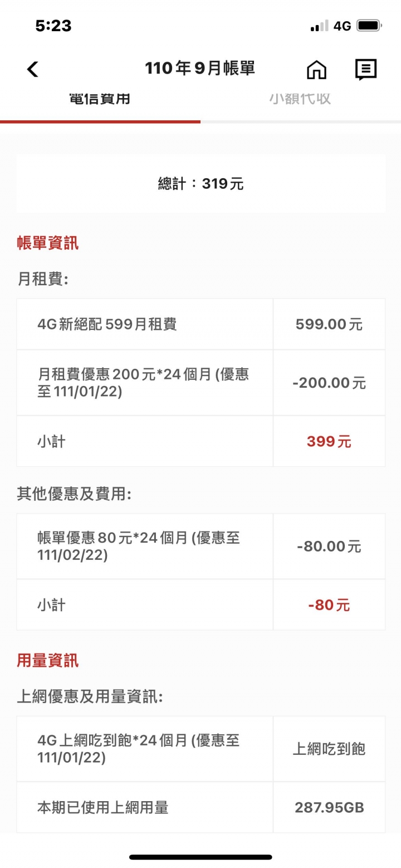This screenshot has height=868, width=401.
Task: Tap the home indicator bar
Action: click(200, 857)
